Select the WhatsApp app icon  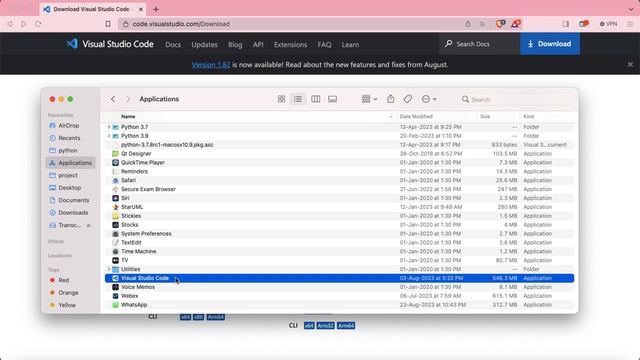point(116,305)
